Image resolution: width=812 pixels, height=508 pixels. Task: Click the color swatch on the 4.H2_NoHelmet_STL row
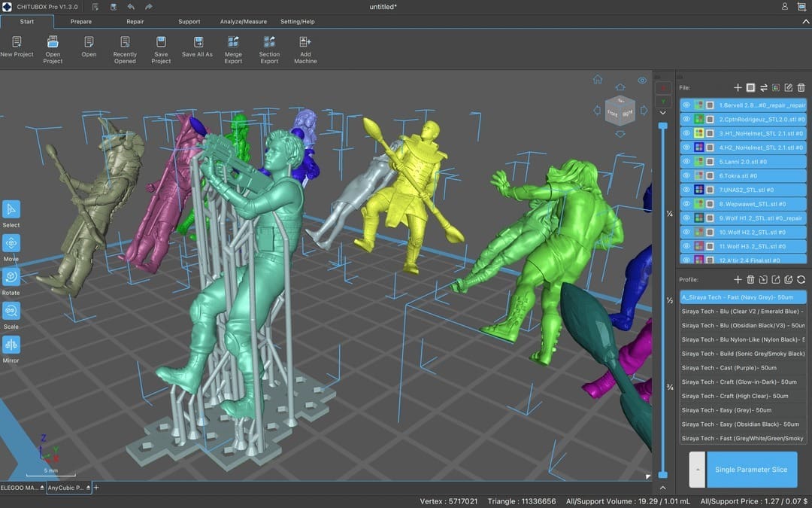click(x=699, y=148)
